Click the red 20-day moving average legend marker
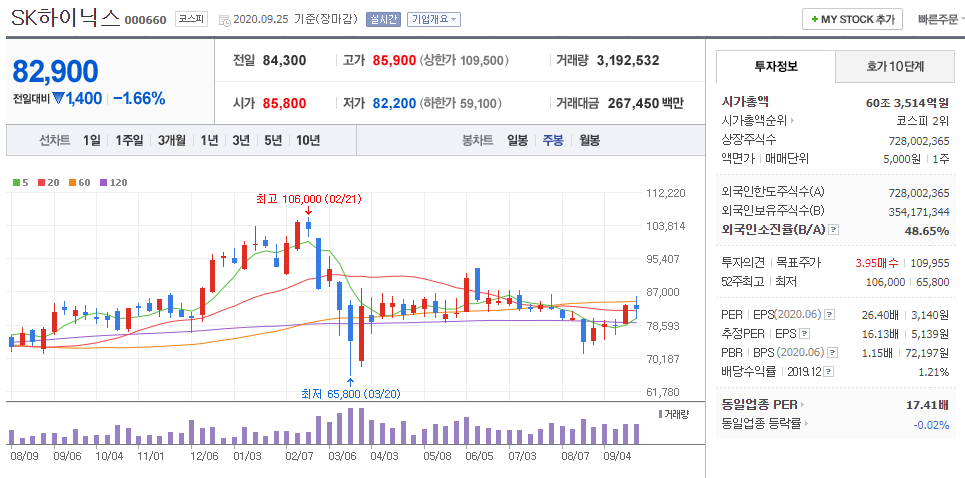The height and width of the screenshot is (478, 965). 44,183
